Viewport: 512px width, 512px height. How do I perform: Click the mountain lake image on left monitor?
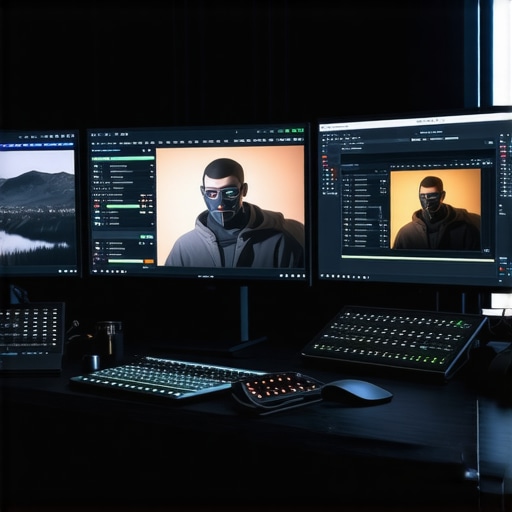click(37, 207)
